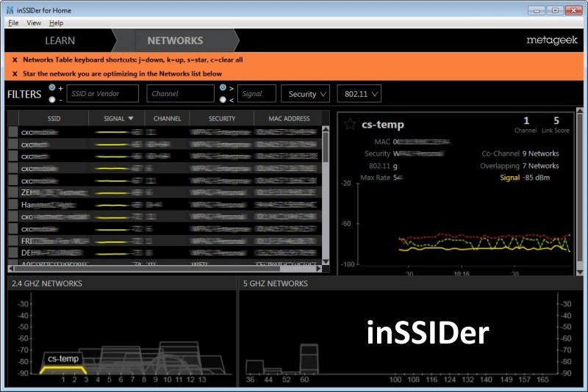
Task: Sort by CHANNEL column header
Action: click(168, 118)
